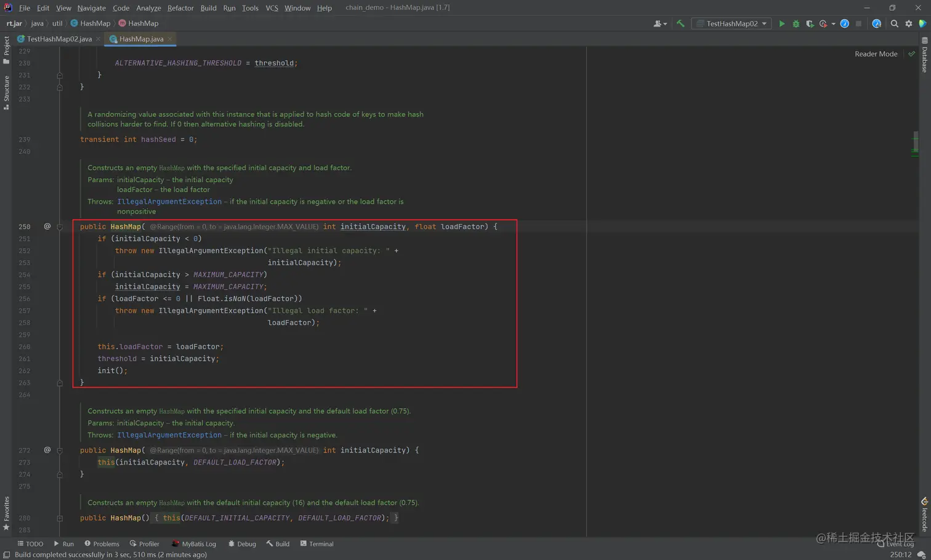Viewport: 931px width, 560px height.
Task: Click the status bar icon beside 250:12
Action: click(922, 554)
